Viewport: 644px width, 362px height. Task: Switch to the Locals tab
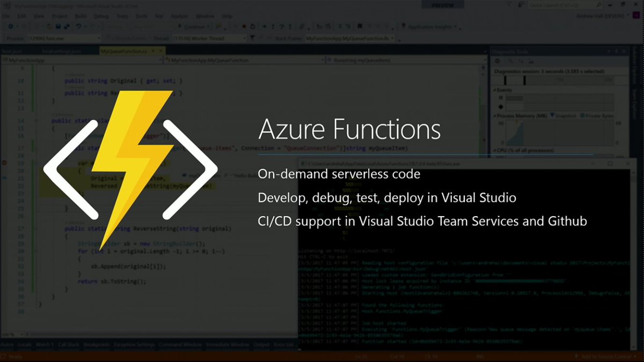pos(25,344)
